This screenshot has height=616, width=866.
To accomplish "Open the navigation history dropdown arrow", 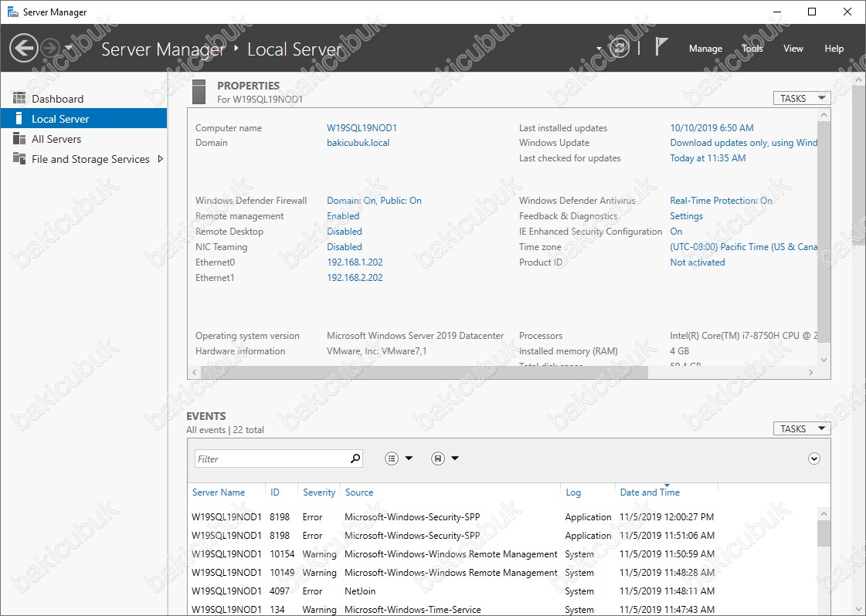I will tap(69, 48).
